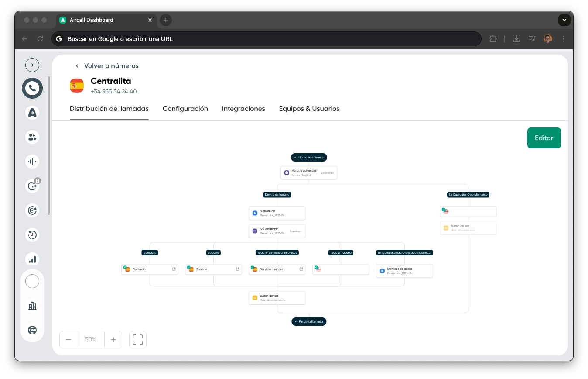Screen dimensions: 588x379
Task: Select the phone numbers icon in the sidebar
Action: point(32,88)
